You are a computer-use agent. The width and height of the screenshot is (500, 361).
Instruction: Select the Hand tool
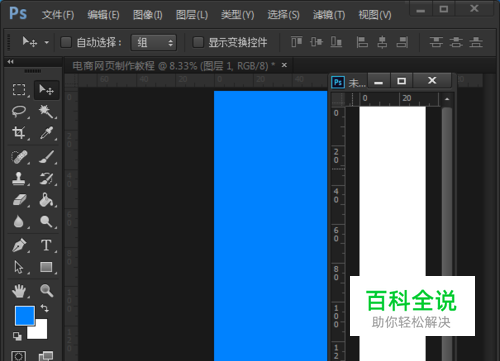point(19,291)
